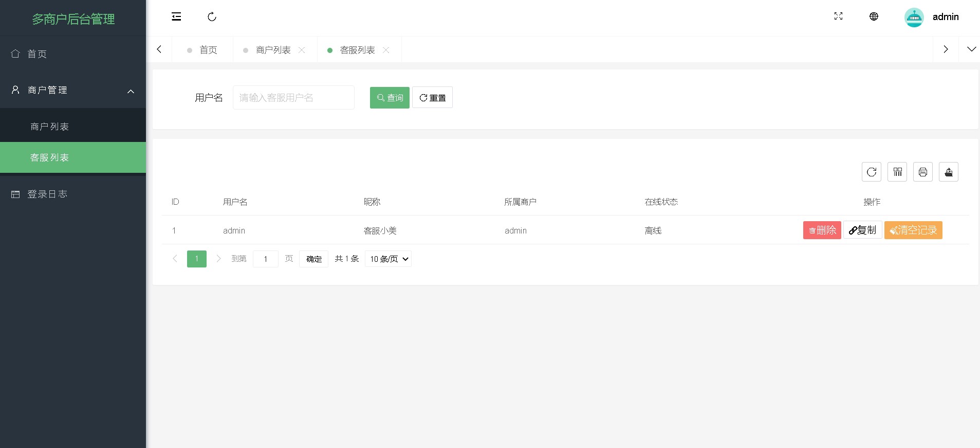Viewport: 980px width, 448px height.
Task: Export the table with the export icon
Action: (x=949, y=172)
